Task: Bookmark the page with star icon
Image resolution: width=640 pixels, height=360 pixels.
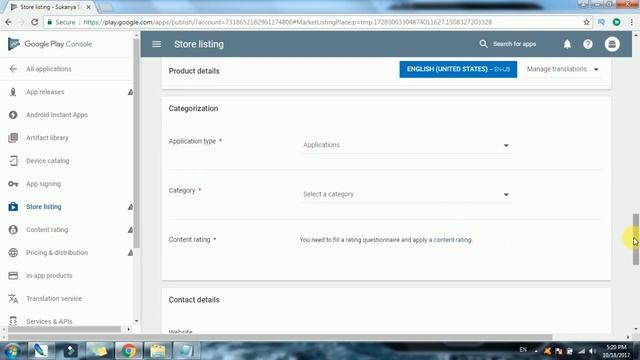Action: click(587, 22)
